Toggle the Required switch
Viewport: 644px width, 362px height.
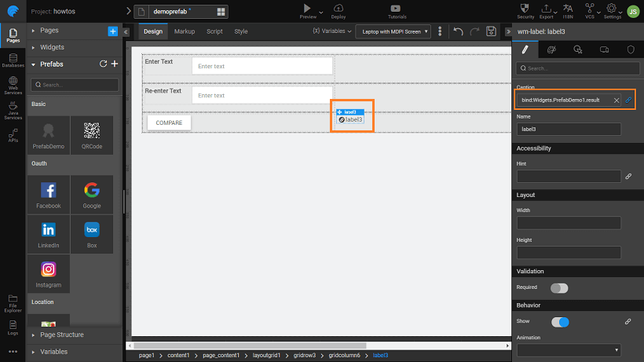tap(559, 287)
